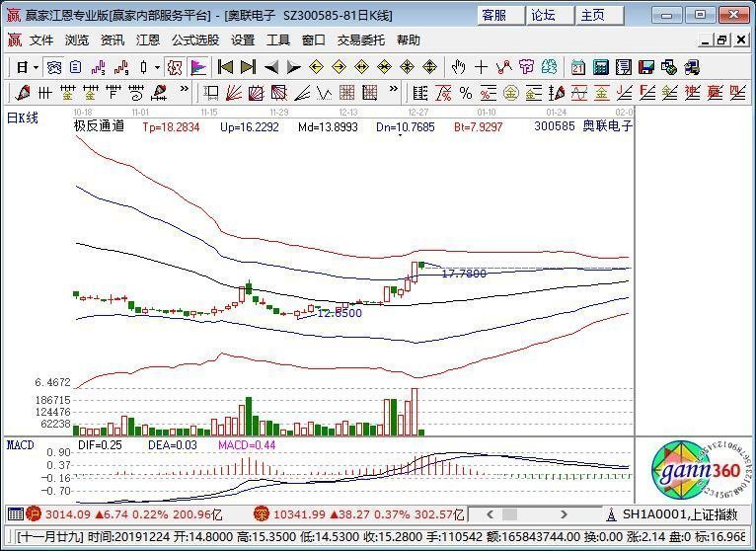Click the 深 Shenzhen index badge
Image resolution: width=756 pixels, height=551 pixels.
tap(261, 514)
